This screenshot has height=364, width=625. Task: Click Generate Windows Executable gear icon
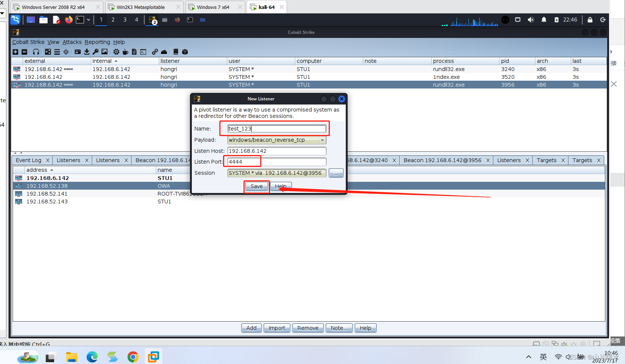tap(116, 52)
